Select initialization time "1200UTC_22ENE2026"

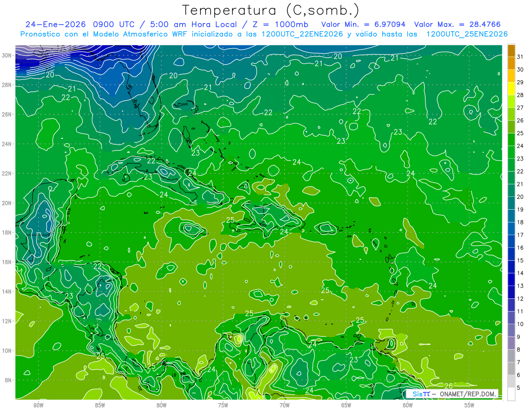302,34
